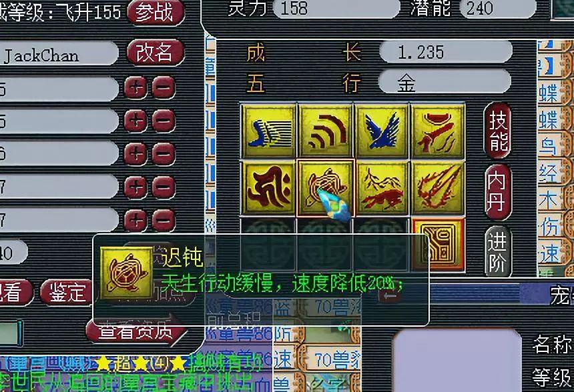Switch to the 内丹 tab
Screen dimensions: 574x392
[x=497, y=193]
